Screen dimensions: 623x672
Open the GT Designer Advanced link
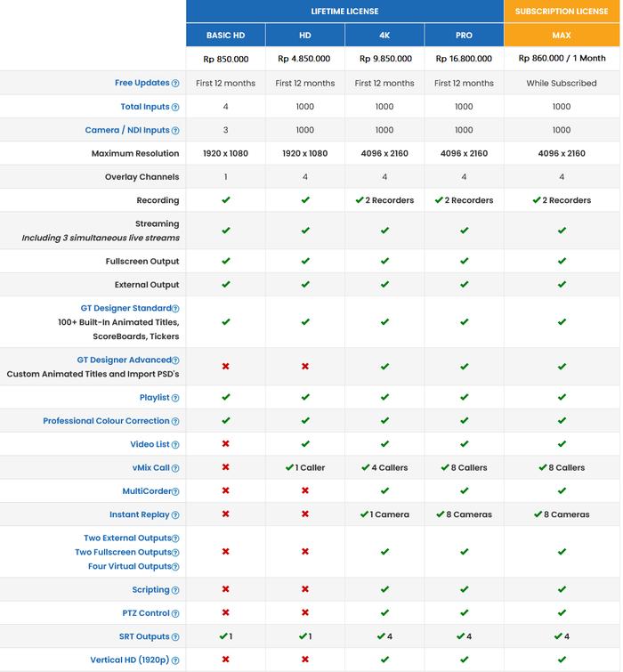[x=123, y=360]
